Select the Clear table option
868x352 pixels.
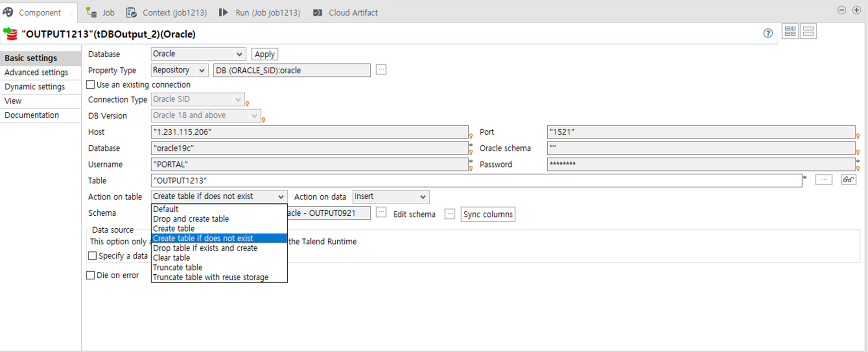coord(219,258)
